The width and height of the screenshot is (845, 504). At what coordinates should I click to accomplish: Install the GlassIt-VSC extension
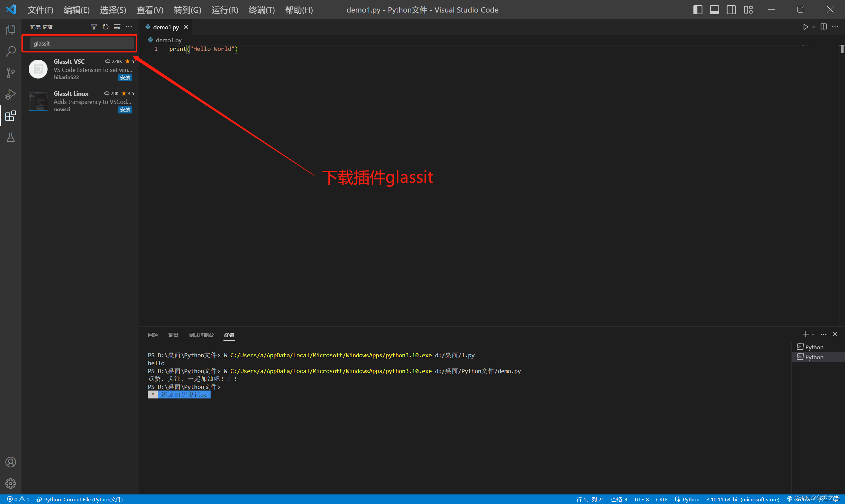tap(125, 78)
